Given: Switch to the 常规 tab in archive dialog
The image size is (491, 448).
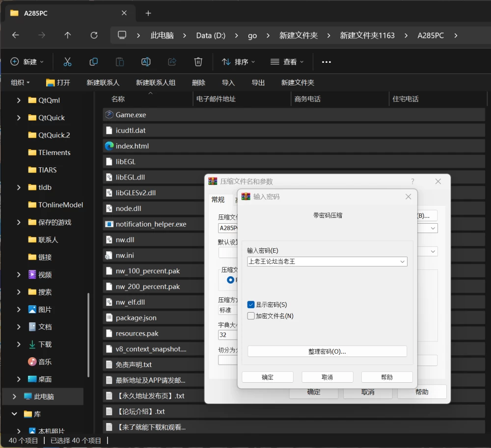Looking at the screenshot, I should (218, 200).
